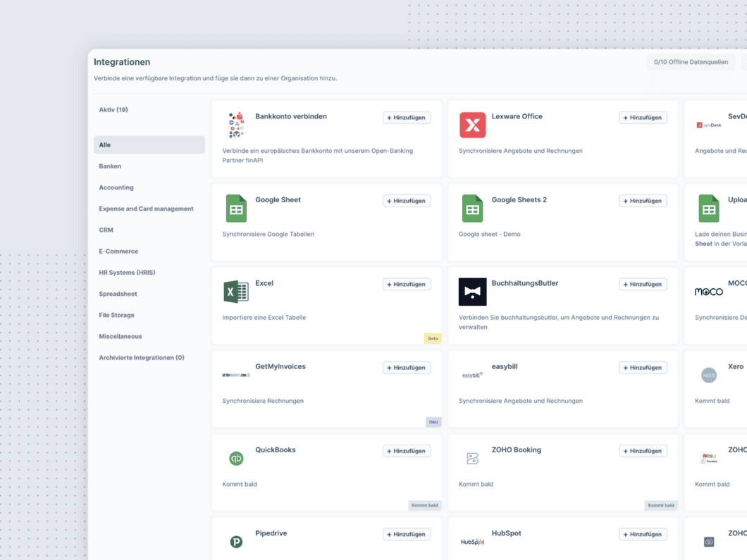Viewport: 747px width, 560px height.
Task: Add the GetMyInvoices integration
Action: pyautogui.click(x=407, y=368)
